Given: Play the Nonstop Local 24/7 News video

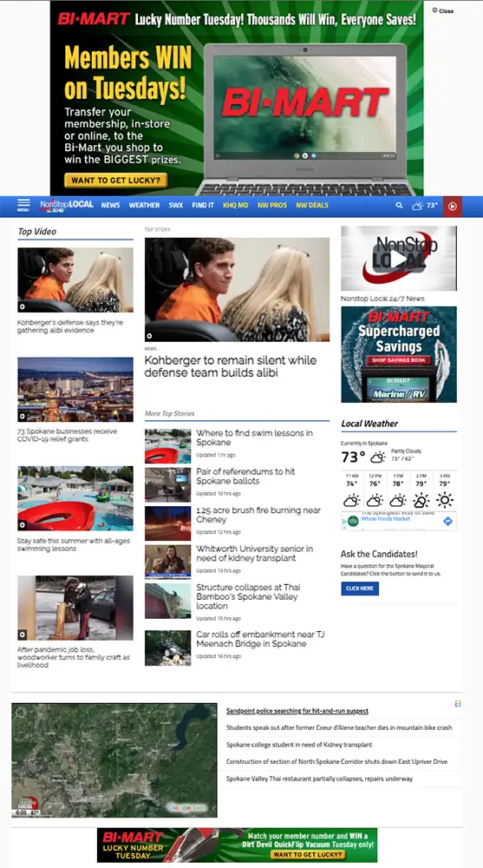Looking at the screenshot, I should (x=398, y=258).
